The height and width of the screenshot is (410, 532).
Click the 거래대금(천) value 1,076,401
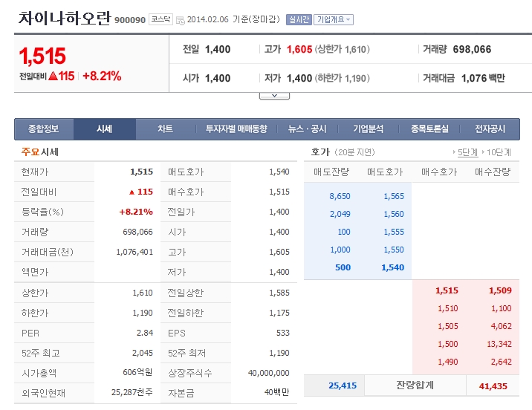tap(134, 252)
